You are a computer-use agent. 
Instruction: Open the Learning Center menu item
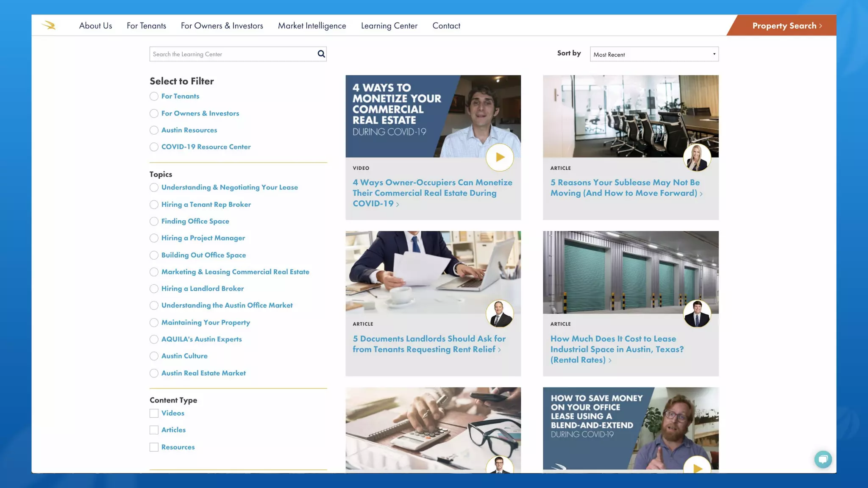click(x=389, y=25)
